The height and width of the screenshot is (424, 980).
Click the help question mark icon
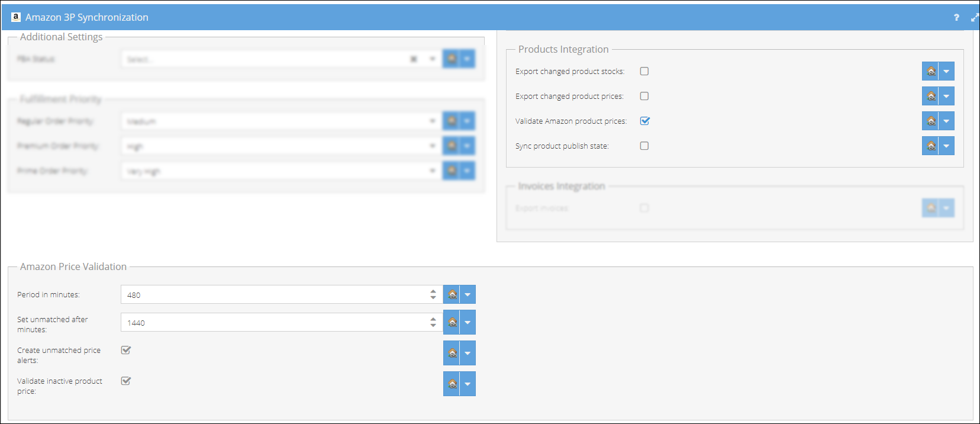(956, 18)
